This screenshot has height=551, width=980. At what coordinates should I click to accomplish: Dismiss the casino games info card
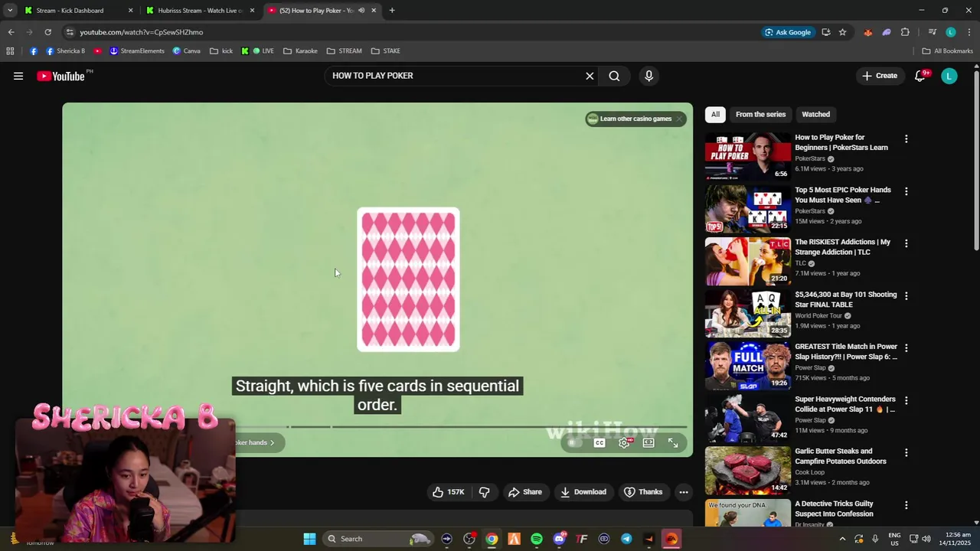pyautogui.click(x=679, y=119)
